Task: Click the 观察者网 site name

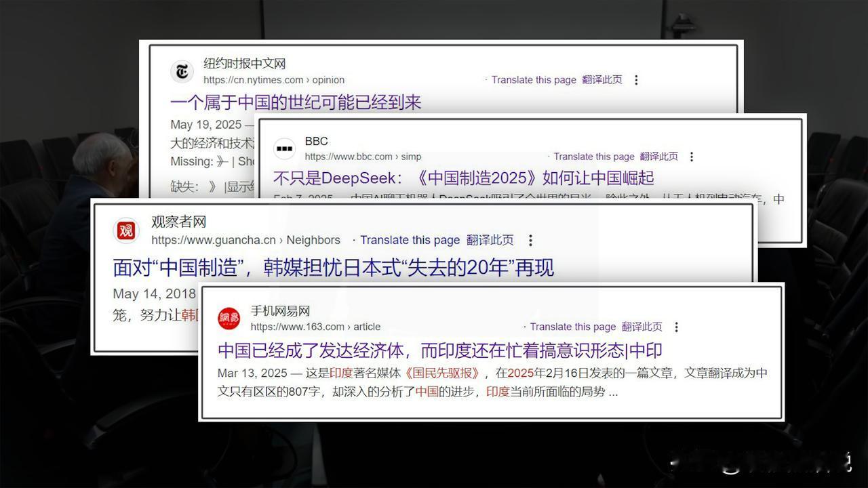Action: (178, 222)
